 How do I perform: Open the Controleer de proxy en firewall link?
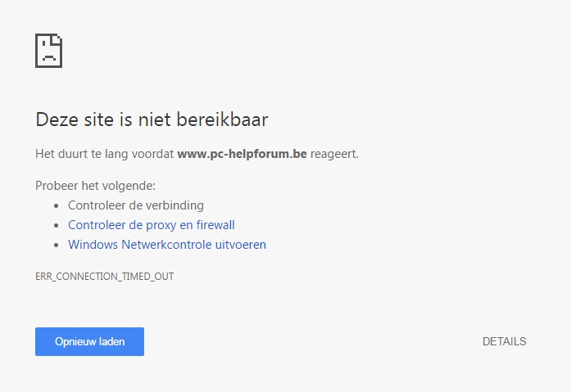pos(151,225)
